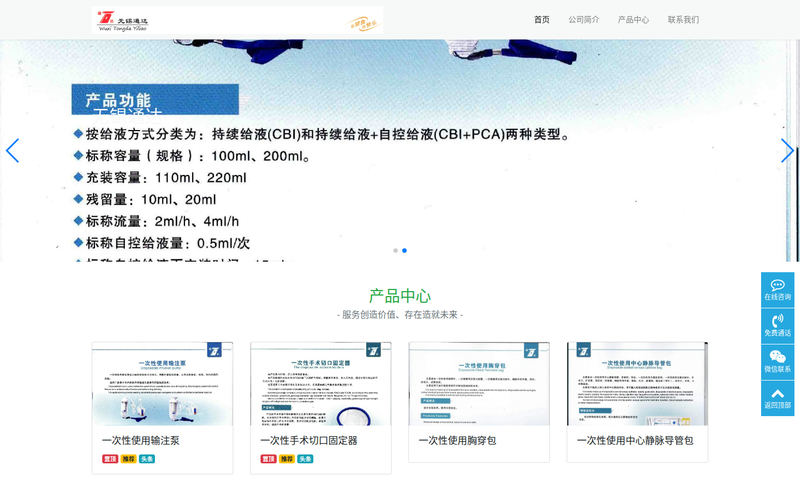The height and width of the screenshot is (500, 800).
Task: Select first carousel indicator dot
Action: [395, 251]
